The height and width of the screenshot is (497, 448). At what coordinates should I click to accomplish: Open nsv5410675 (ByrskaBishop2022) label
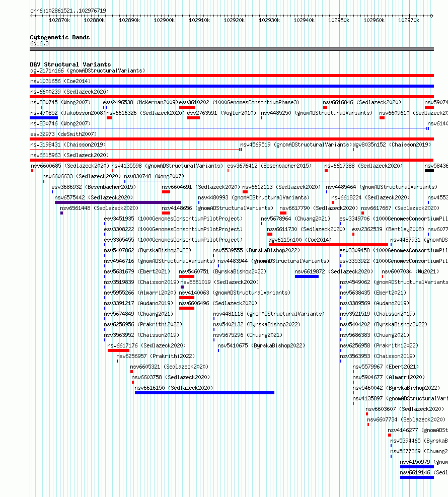click(261, 345)
